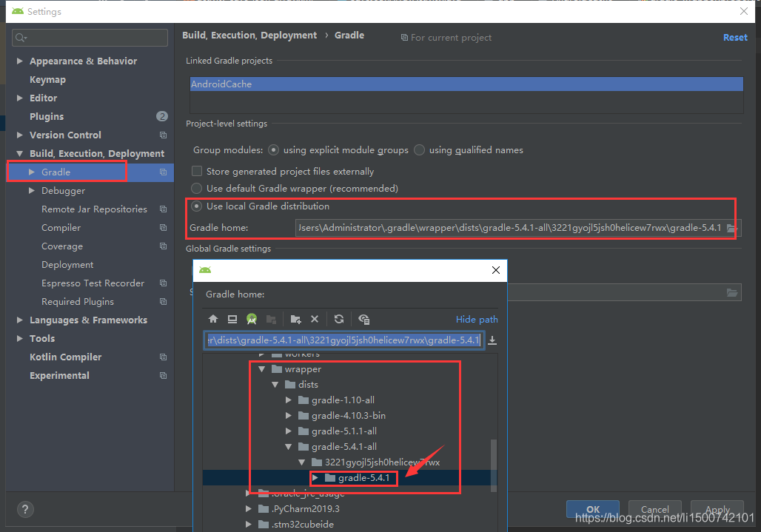Click the settings search magnifier icon
The width and height of the screenshot is (761, 532).
pyautogui.click(x=21, y=38)
